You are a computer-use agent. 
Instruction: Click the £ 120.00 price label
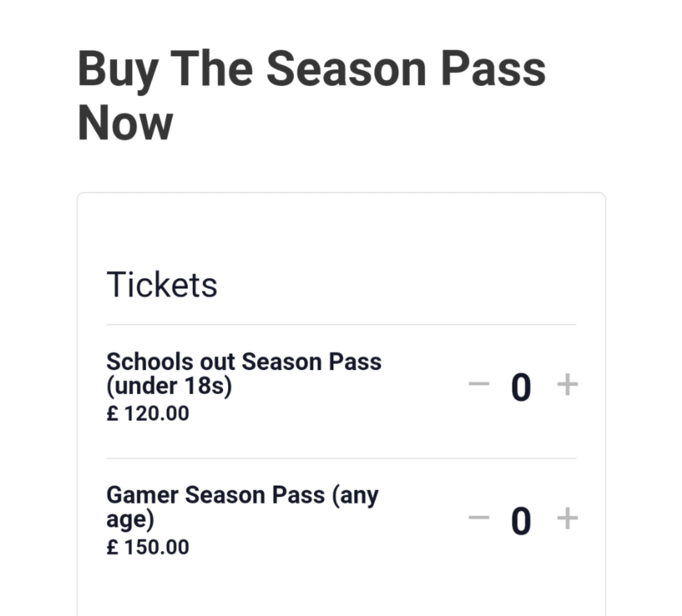coord(148,413)
